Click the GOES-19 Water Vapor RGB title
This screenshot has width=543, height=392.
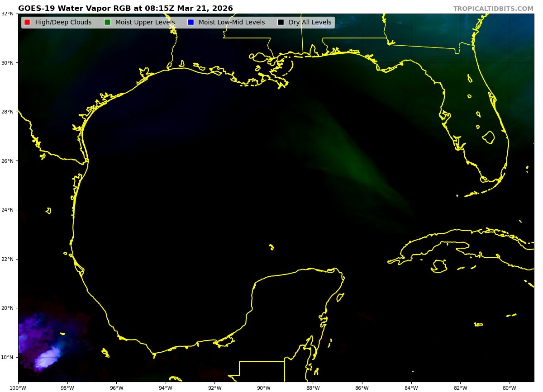click(x=125, y=9)
